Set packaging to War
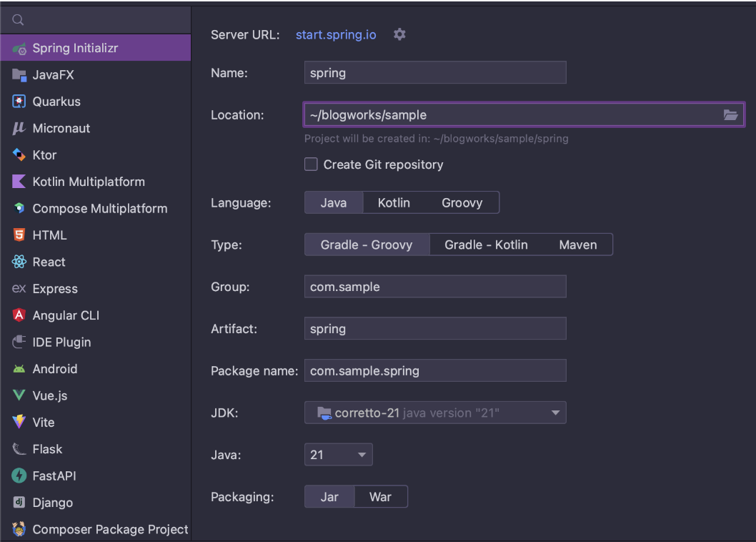The image size is (756, 542). pos(380,497)
